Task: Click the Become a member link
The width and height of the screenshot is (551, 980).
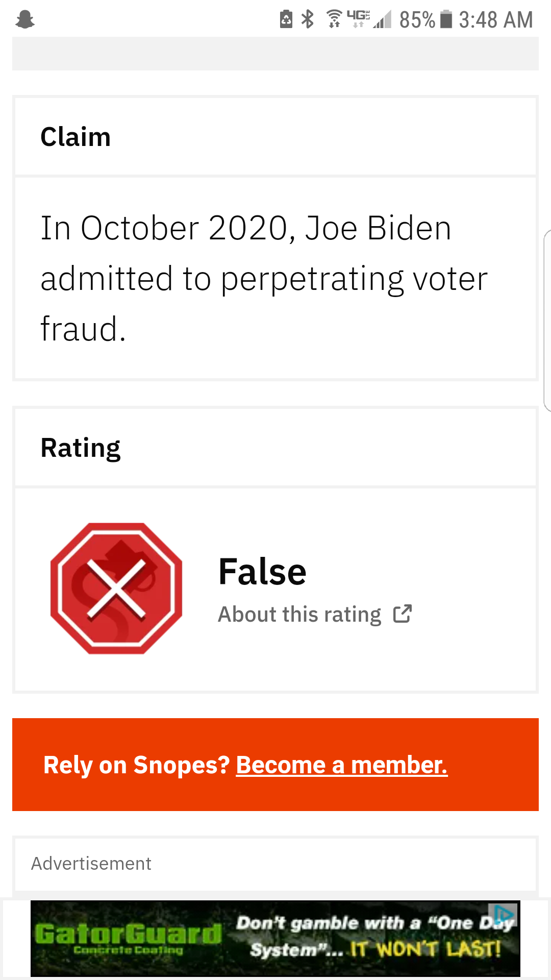Action: tap(342, 765)
